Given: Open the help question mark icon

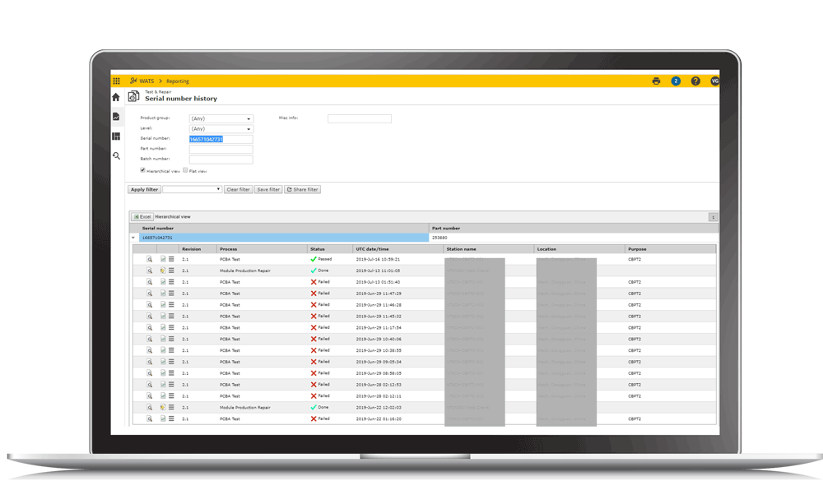Looking at the screenshot, I should (x=695, y=81).
